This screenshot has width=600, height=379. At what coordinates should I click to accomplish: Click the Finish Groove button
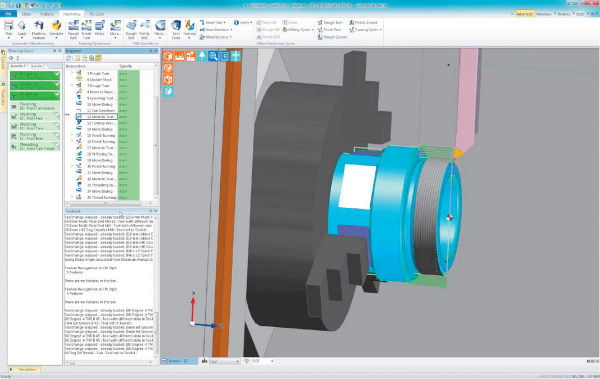363,23
